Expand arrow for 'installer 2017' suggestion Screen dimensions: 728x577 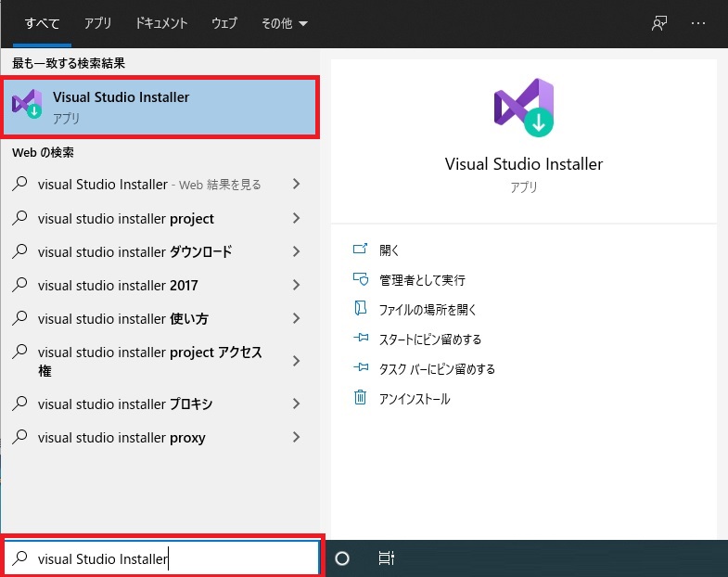click(x=296, y=285)
